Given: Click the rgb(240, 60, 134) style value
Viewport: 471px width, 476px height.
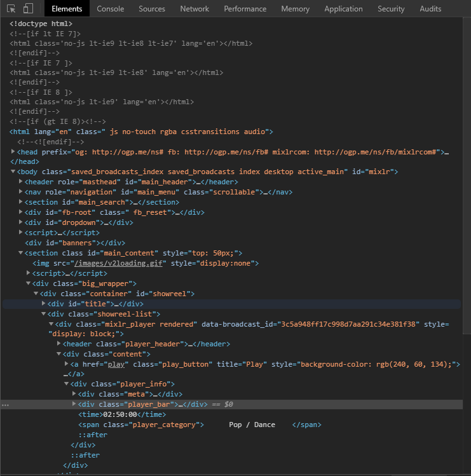Looking at the screenshot, I should 414,364.
